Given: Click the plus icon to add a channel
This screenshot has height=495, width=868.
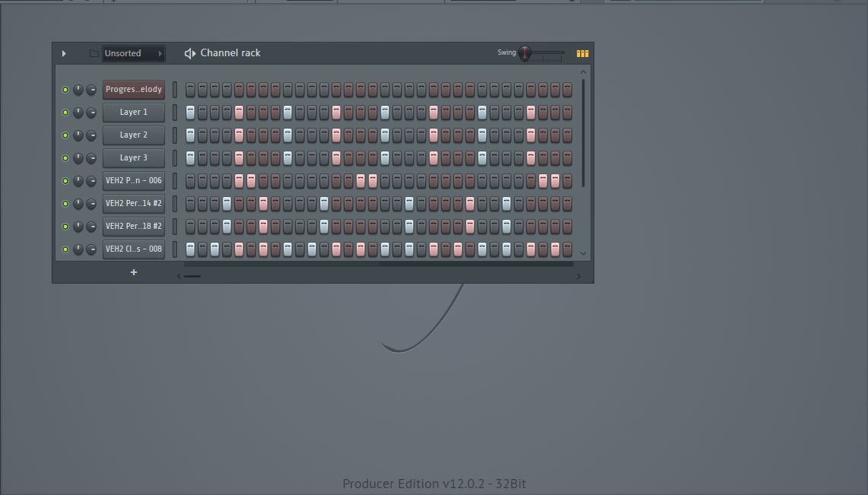Looking at the screenshot, I should tap(134, 272).
